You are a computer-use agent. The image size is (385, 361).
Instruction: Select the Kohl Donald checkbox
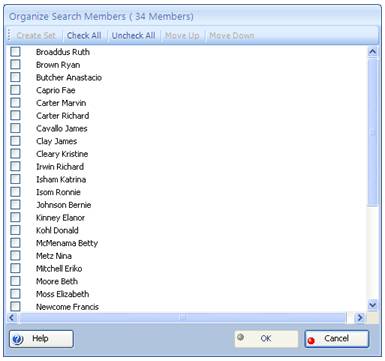coord(15,230)
